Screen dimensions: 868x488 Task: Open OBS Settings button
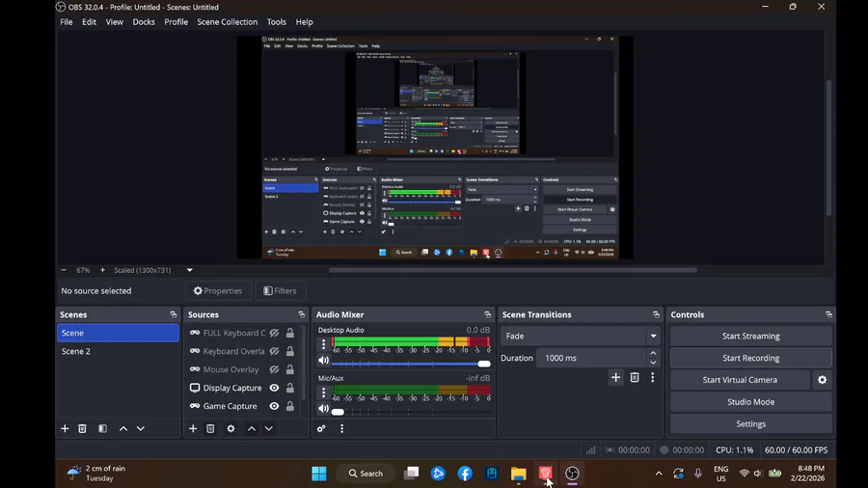coord(750,423)
